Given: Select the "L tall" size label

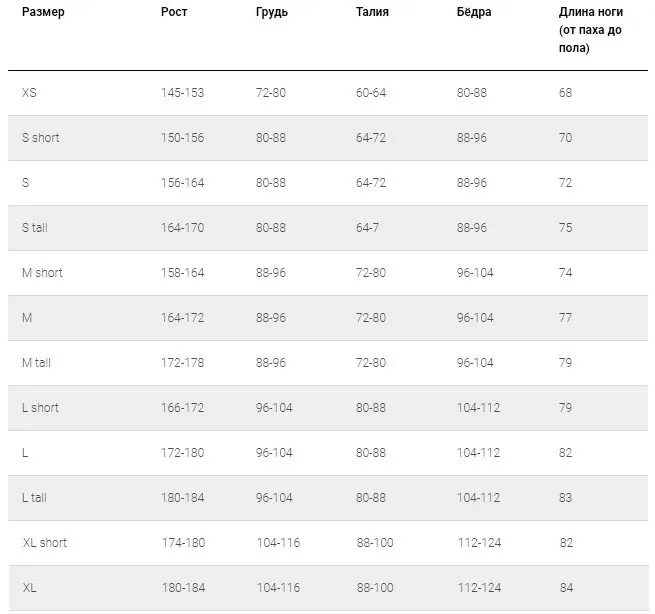Looking at the screenshot, I should [x=34, y=498].
